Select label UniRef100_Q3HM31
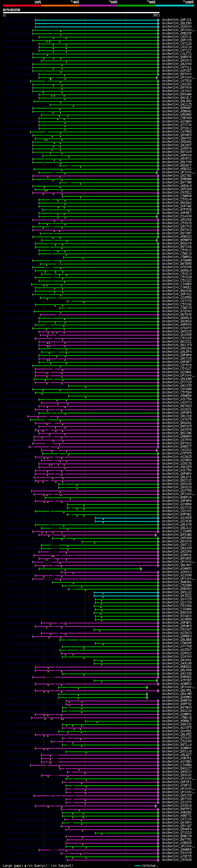The image size is (197, 868). (x=177, y=555)
